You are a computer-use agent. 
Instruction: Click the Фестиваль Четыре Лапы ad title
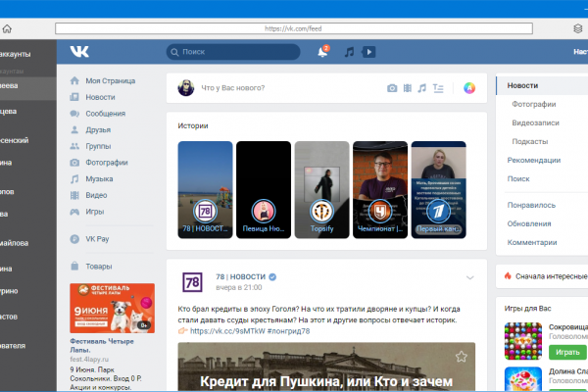click(x=102, y=346)
